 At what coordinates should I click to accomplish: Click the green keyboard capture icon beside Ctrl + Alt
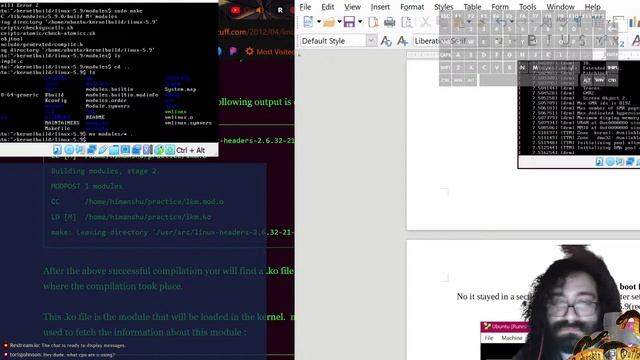click(170, 150)
